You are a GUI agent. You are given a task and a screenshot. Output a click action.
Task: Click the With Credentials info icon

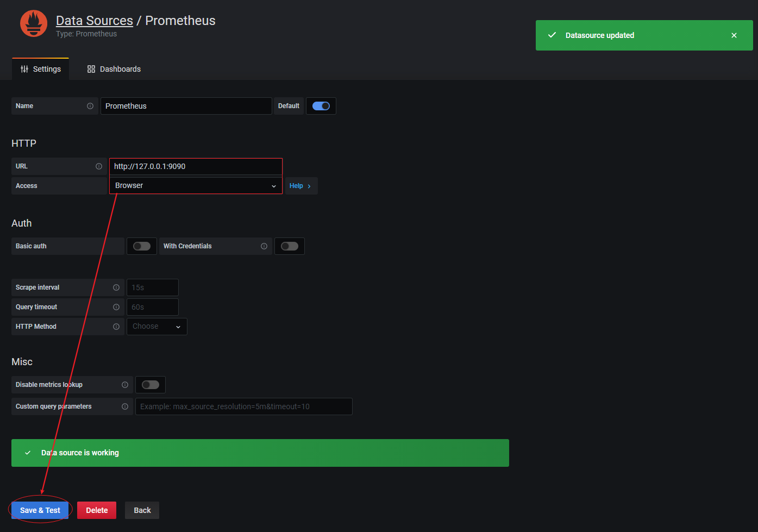(x=264, y=246)
